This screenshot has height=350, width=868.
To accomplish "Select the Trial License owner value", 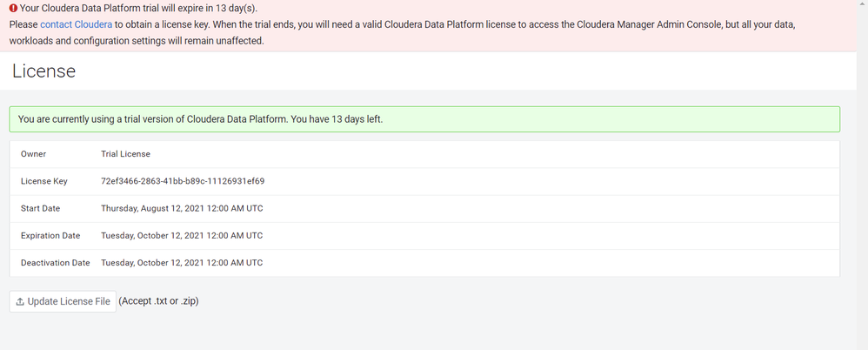I will pyautogui.click(x=125, y=154).
